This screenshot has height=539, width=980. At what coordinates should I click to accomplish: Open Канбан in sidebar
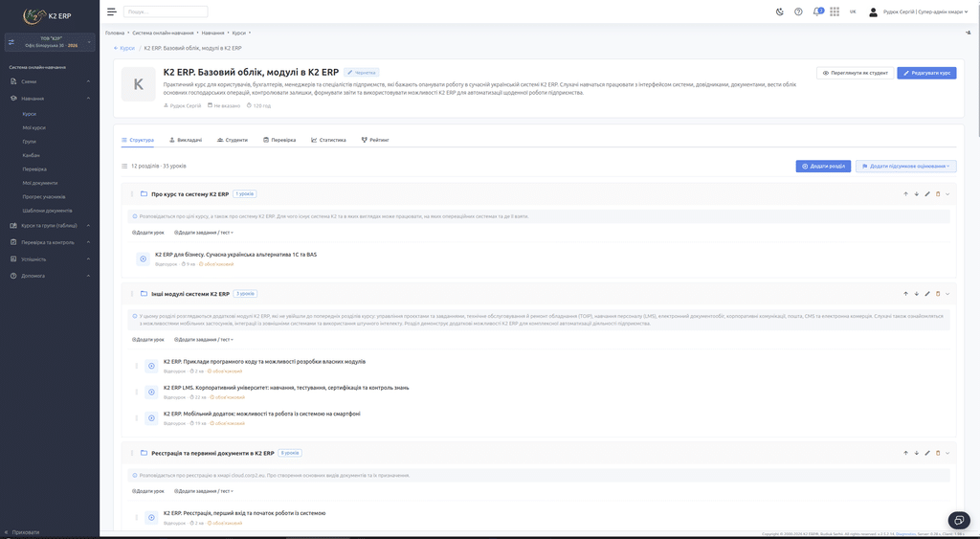click(x=31, y=155)
